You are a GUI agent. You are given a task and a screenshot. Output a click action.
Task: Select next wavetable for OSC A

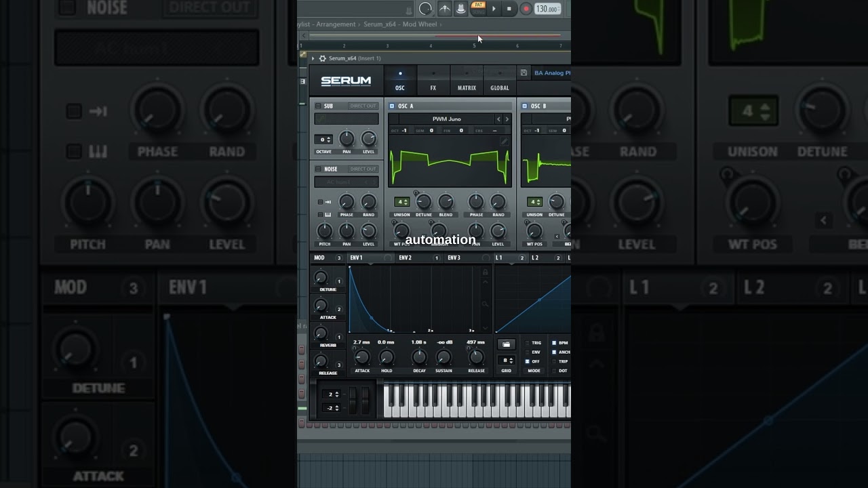point(507,119)
